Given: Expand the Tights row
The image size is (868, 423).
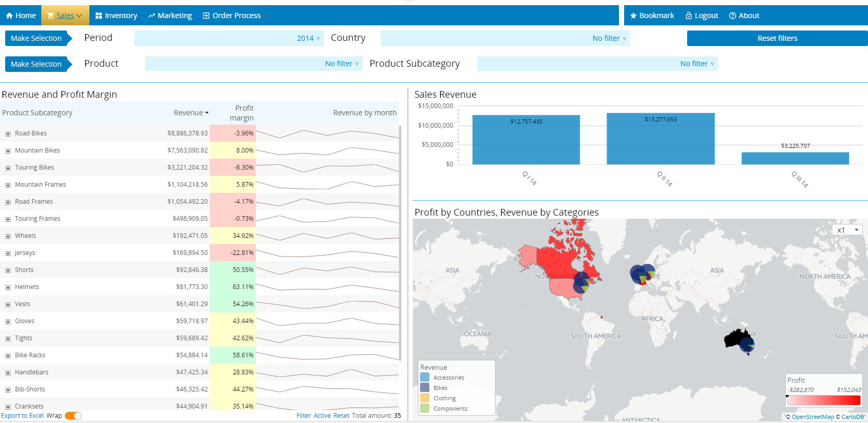Looking at the screenshot, I should tap(8, 339).
